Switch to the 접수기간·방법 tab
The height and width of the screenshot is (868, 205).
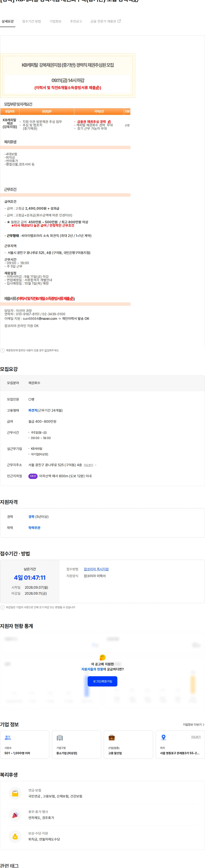[31, 21]
